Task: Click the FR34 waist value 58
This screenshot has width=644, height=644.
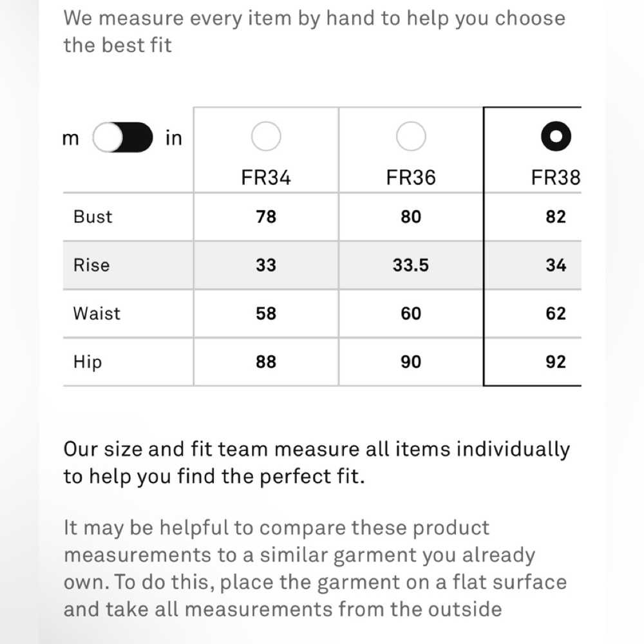Action: (x=266, y=314)
